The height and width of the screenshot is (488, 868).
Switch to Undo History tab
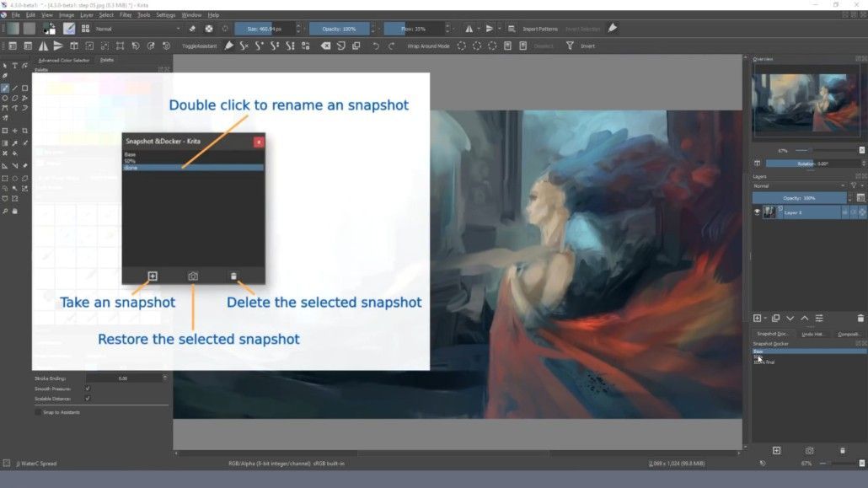[812, 334]
